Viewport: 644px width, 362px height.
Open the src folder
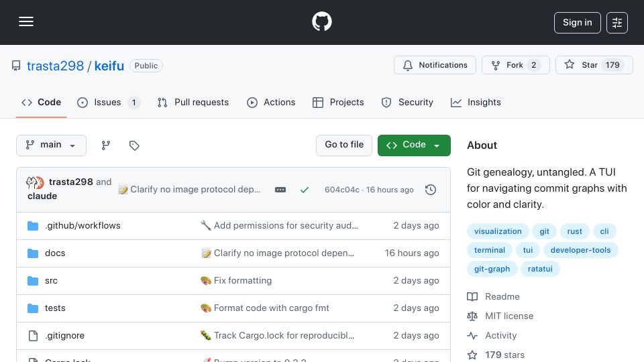(52, 281)
